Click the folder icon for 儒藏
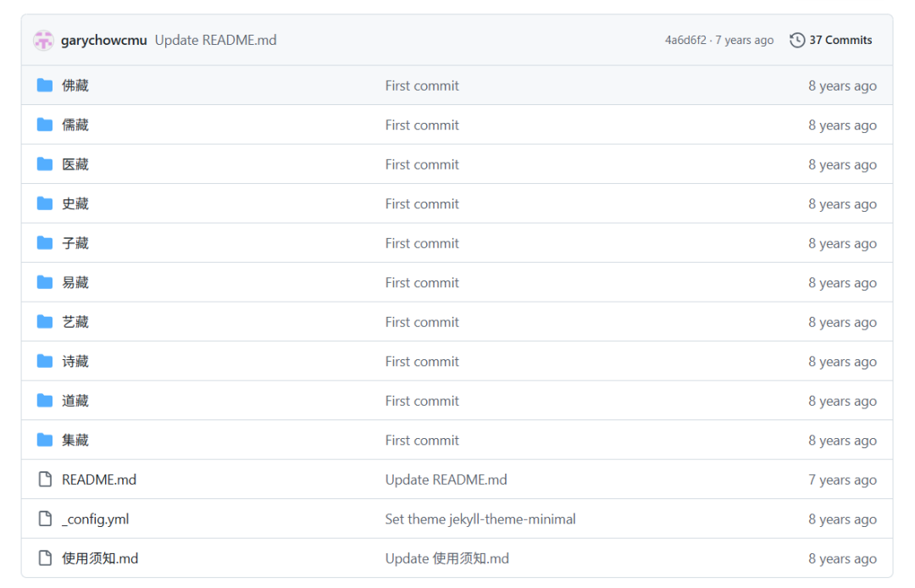The width and height of the screenshot is (915, 588). pos(45,125)
